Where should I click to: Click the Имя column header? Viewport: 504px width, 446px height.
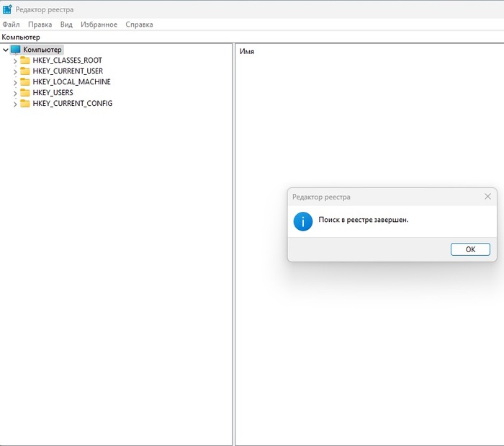pyautogui.click(x=247, y=51)
